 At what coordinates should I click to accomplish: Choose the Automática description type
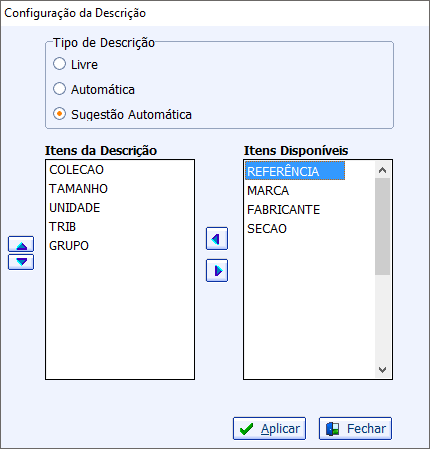point(59,89)
